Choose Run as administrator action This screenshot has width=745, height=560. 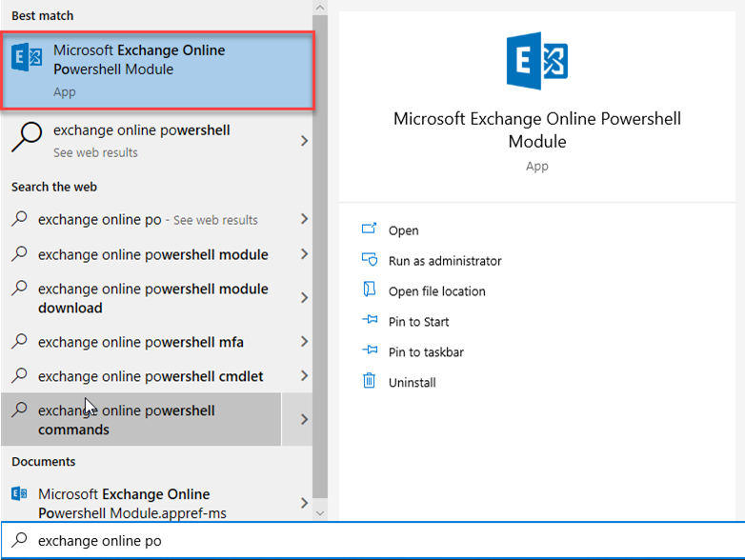coord(445,261)
